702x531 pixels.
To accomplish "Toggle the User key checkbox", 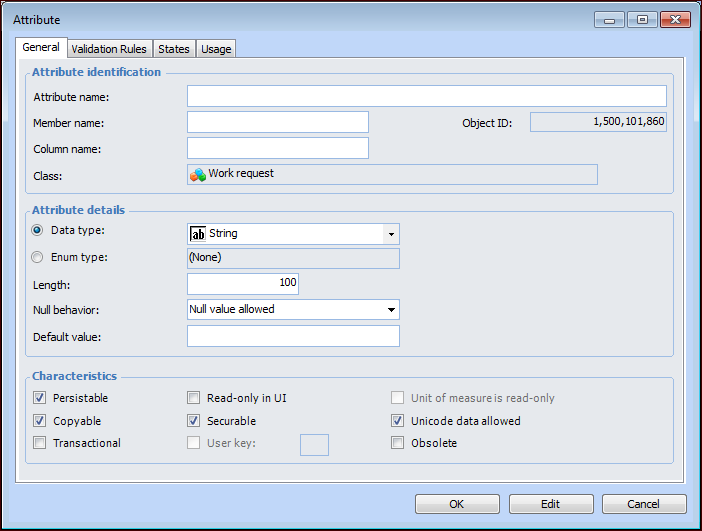I will 193,443.
